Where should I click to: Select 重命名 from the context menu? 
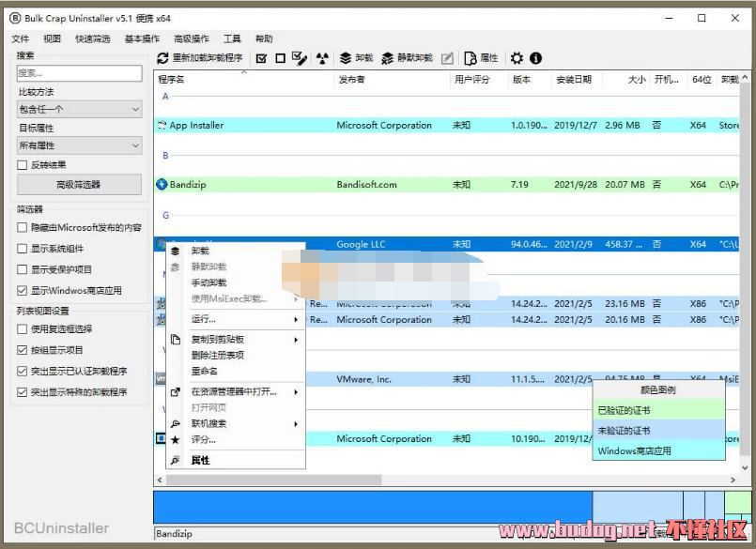[204, 372]
